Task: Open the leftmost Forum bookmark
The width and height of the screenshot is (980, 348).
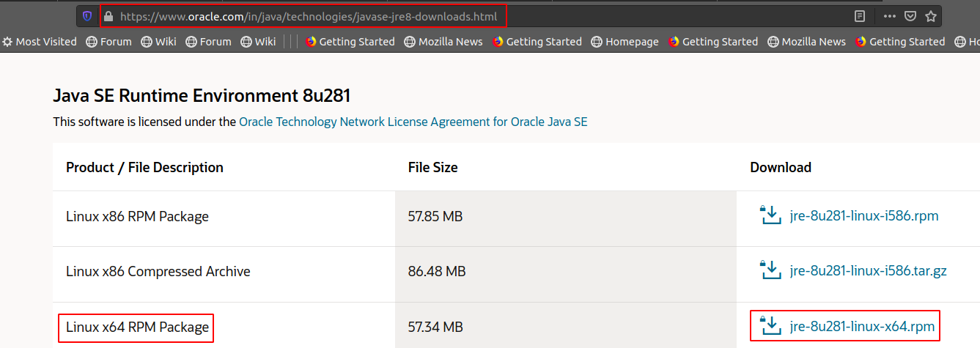Action: (x=108, y=42)
